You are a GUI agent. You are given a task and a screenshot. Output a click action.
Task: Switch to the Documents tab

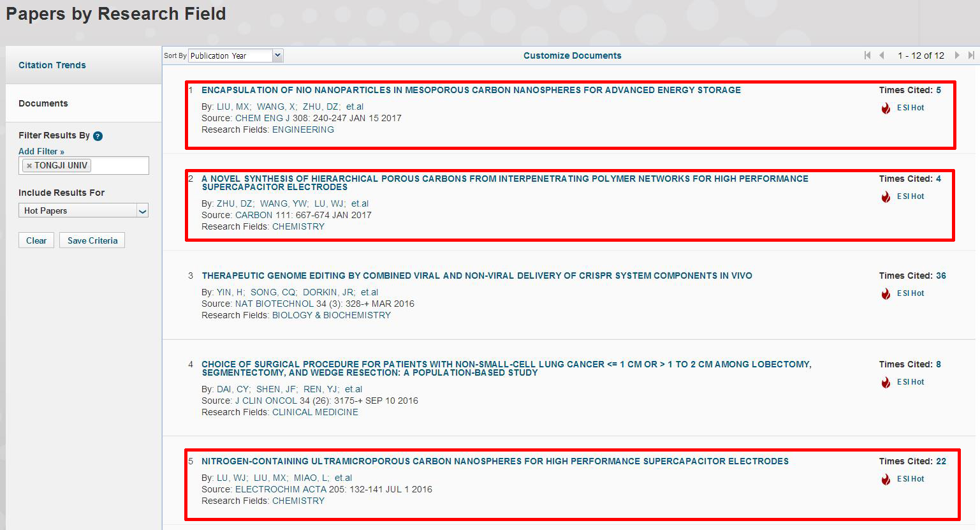[x=43, y=103]
